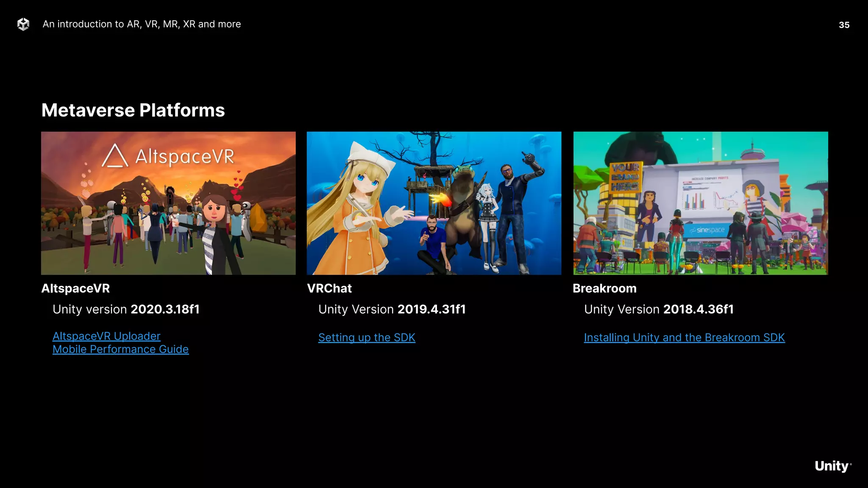Select the VRChat screenshot thumbnail
Image resolution: width=868 pixels, height=488 pixels.
pyautogui.click(x=434, y=203)
